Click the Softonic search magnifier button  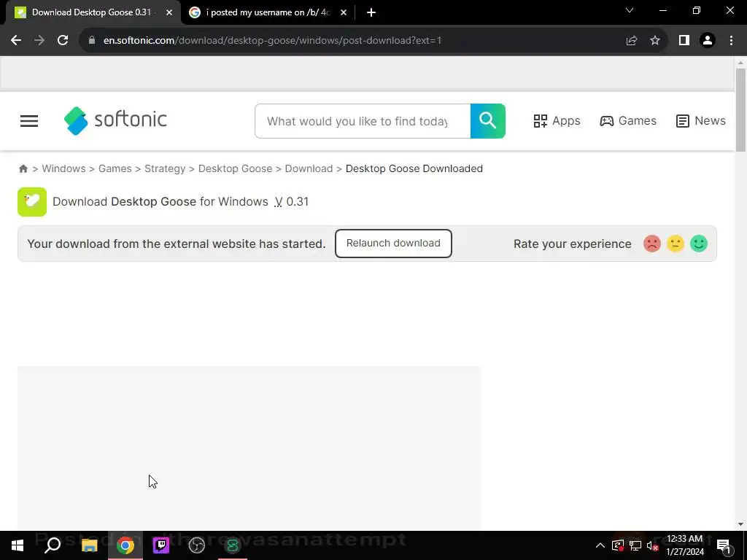(x=488, y=121)
